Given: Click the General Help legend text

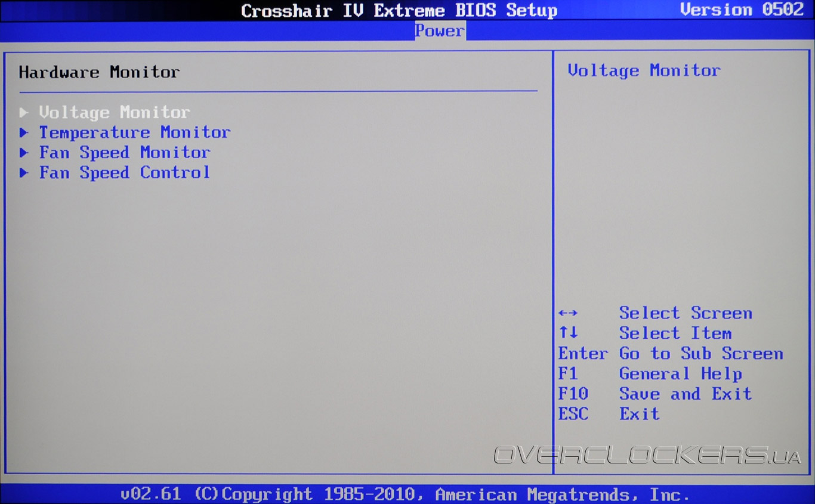Looking at the screenshot, I should (681, 374).
